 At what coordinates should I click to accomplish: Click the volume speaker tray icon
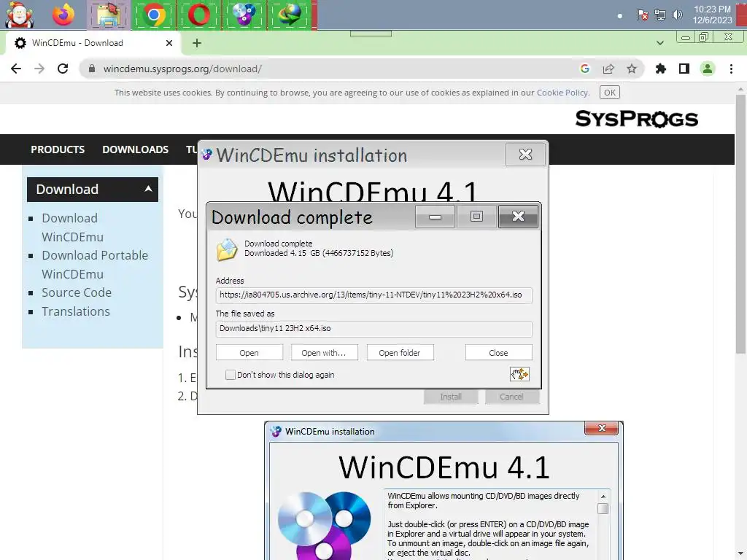[x=677, y=15]
